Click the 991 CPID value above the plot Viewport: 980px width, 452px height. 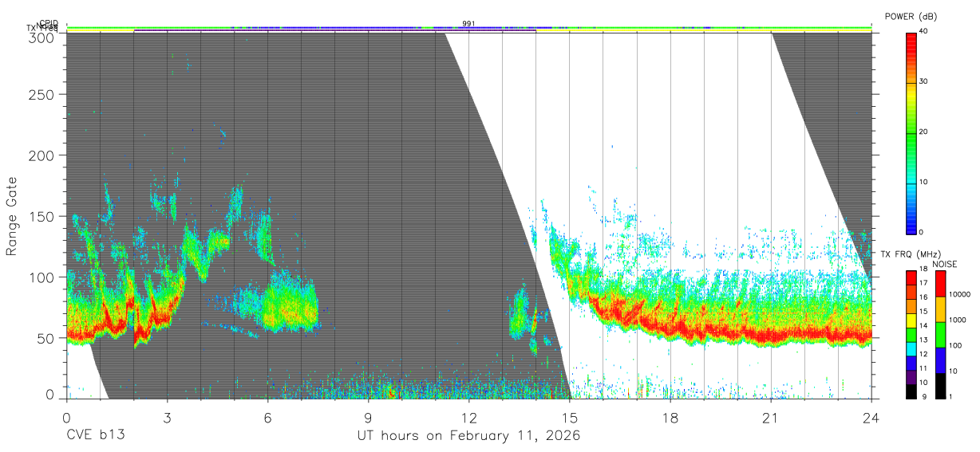[468, 24]
